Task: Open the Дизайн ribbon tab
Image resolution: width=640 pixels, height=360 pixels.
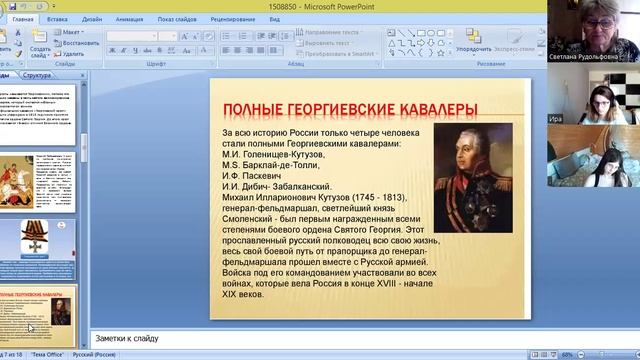Action: pos(92,19)
